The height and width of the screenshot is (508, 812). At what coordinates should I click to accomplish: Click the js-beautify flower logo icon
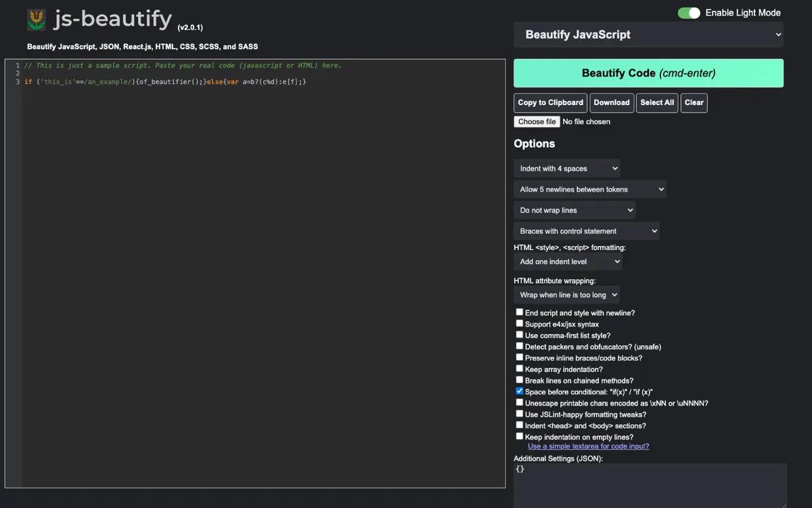tap(37, 20)
